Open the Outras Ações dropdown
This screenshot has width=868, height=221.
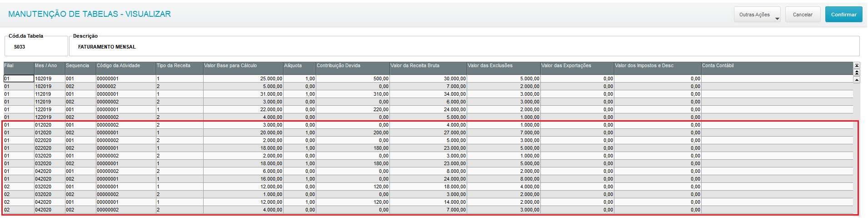[757, 15]
